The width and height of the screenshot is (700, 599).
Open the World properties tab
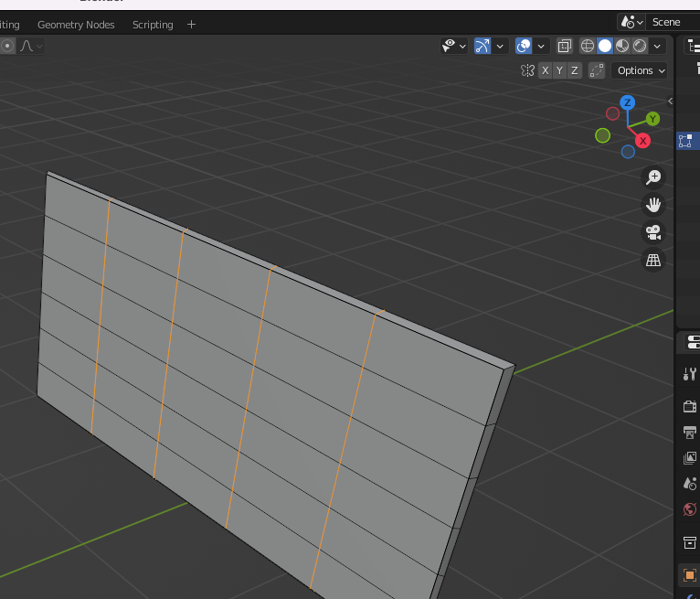coord(689,509)
